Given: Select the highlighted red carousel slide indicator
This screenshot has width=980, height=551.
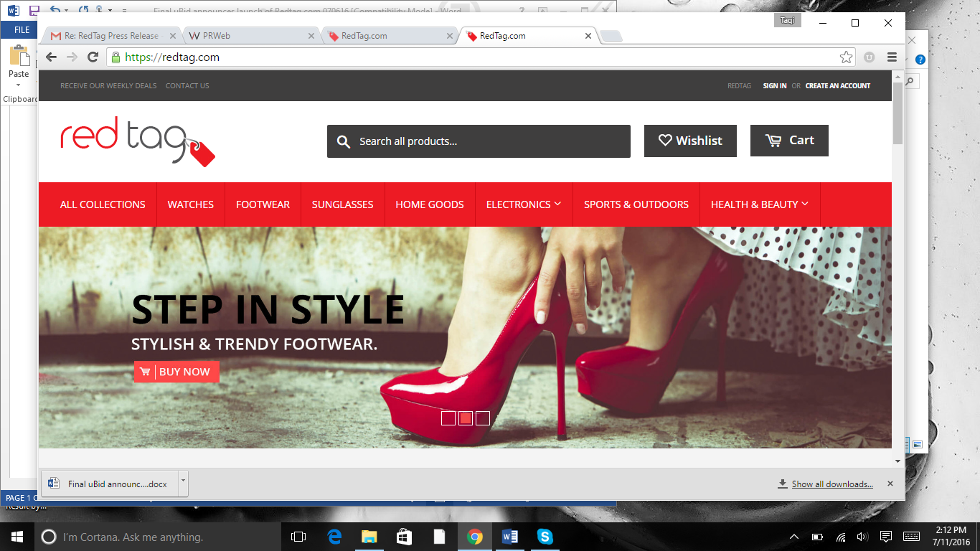Looking at the screenshot, I should (x=466, y=418).
